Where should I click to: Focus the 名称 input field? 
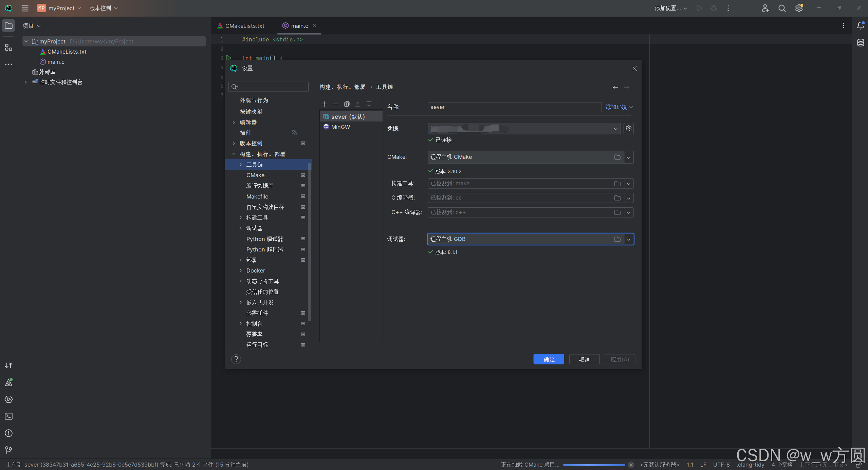click(x=515, y=107)
